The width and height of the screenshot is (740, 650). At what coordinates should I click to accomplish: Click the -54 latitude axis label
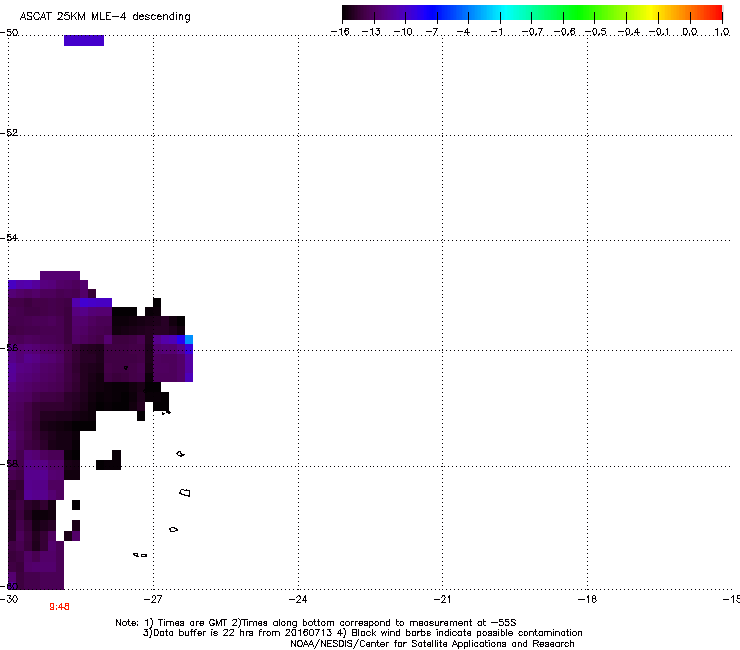pos(9,237)
